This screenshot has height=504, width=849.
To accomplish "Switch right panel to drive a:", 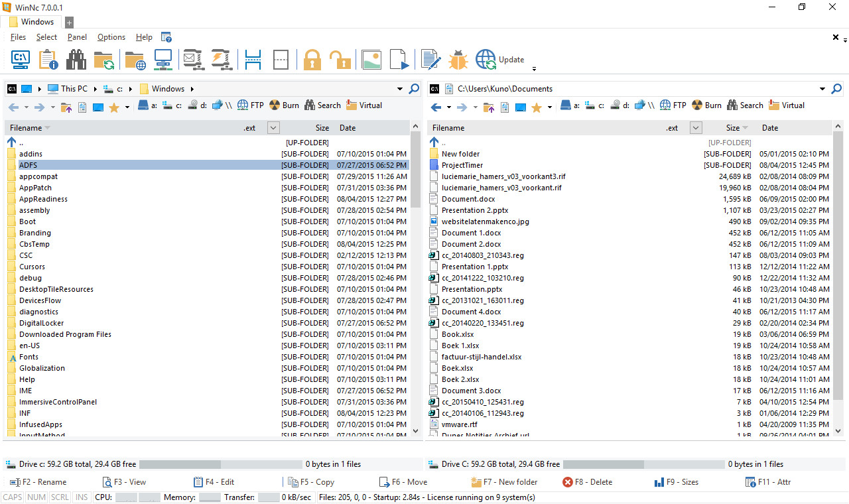I will pyautogui.click(x=570, y=105).
